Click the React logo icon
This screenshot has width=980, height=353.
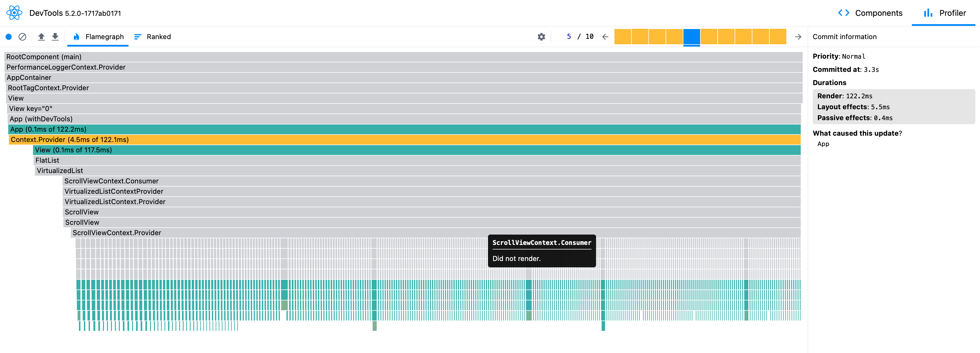pos(14,13)
